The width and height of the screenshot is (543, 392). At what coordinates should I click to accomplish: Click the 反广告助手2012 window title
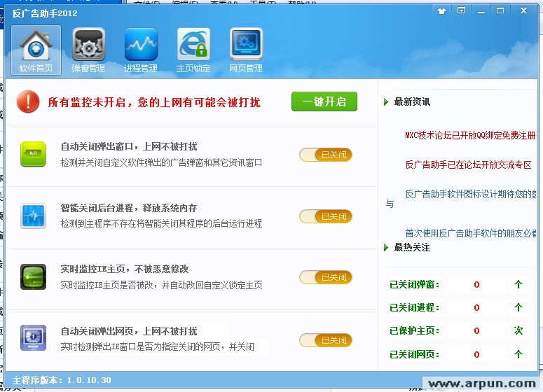pyautogui.click(x=45, y=13)
